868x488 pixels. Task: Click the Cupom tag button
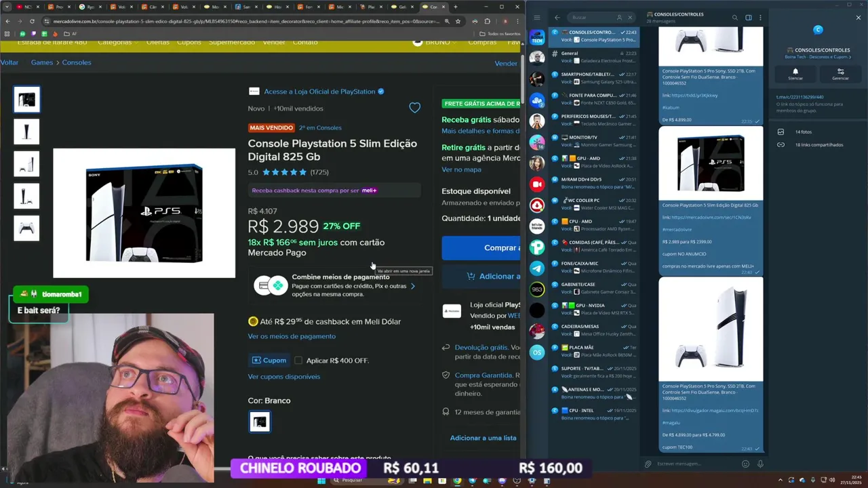[x=269, y=361]
